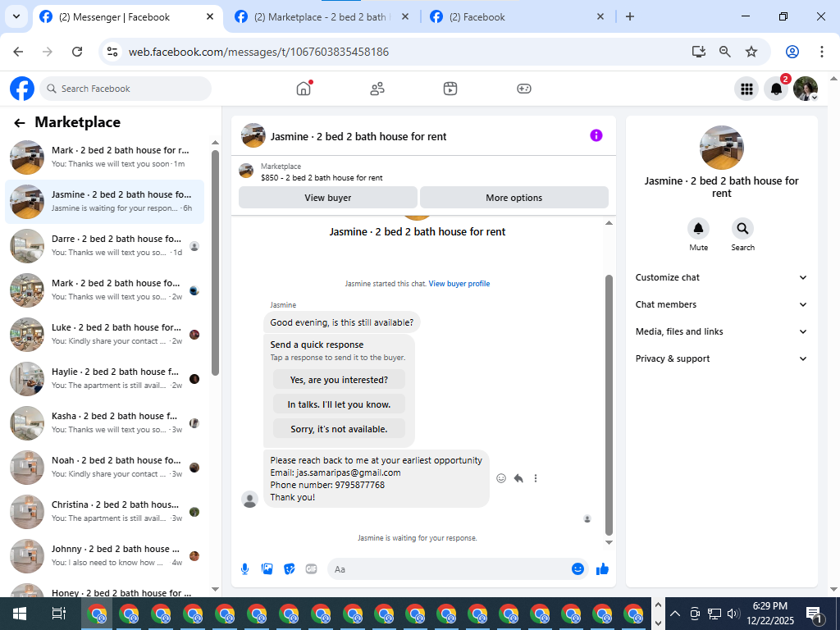Open the Windows Start button
The width and height of the screenshot is (840, 630).
[x=20, y=614]
